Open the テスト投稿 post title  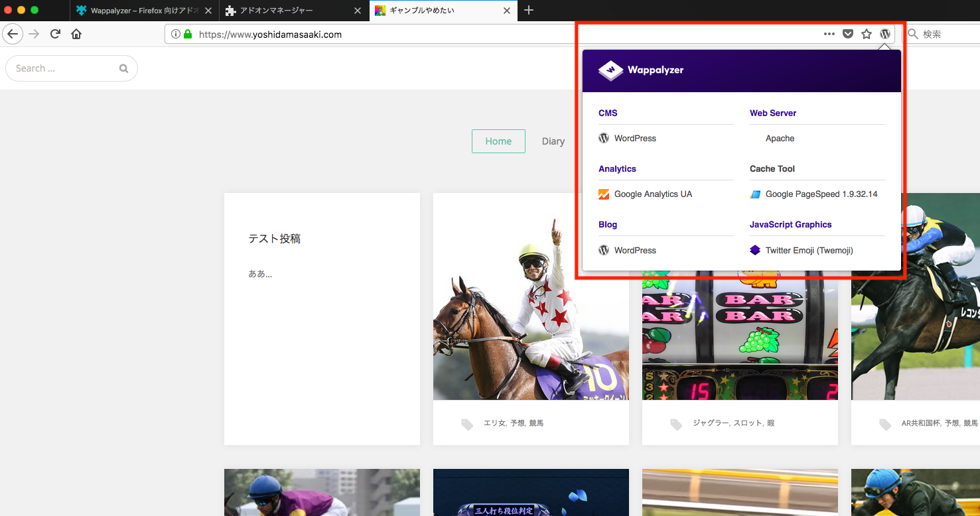coord(275,239)
